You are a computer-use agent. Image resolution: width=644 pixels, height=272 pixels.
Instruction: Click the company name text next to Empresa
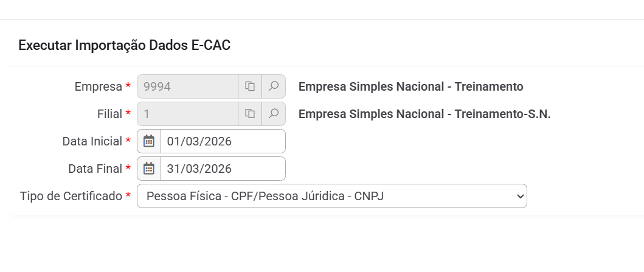click(x=410, y=86)
